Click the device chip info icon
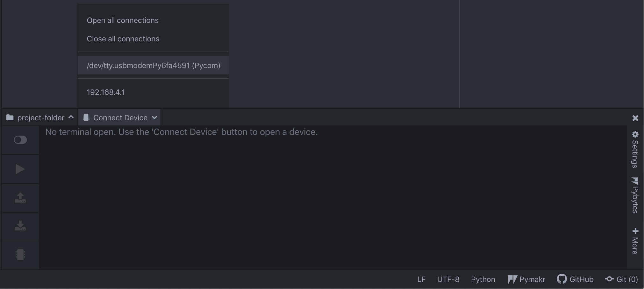 [x=20, y=255]
